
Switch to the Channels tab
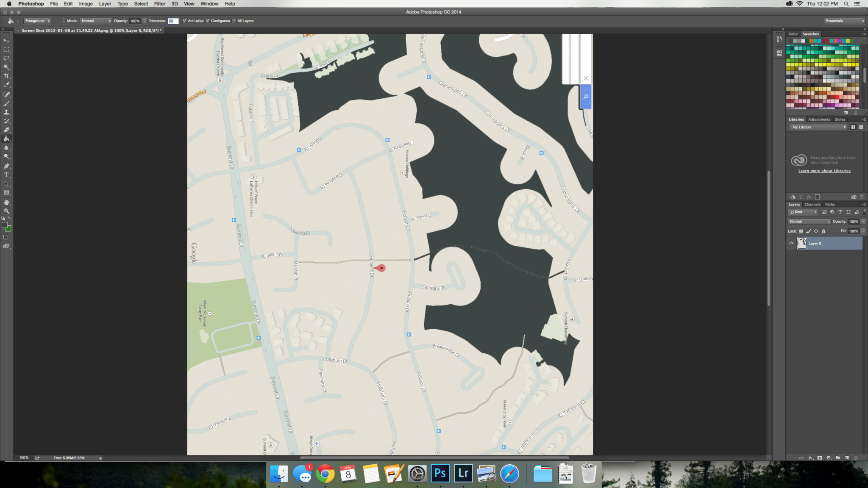(x=812, y=204)
